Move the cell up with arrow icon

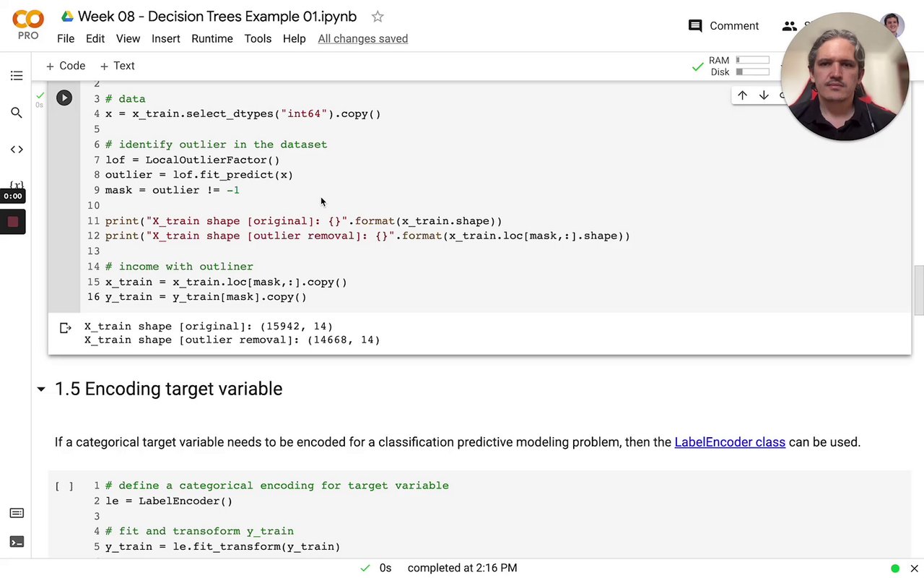click(x=742, y=95)
